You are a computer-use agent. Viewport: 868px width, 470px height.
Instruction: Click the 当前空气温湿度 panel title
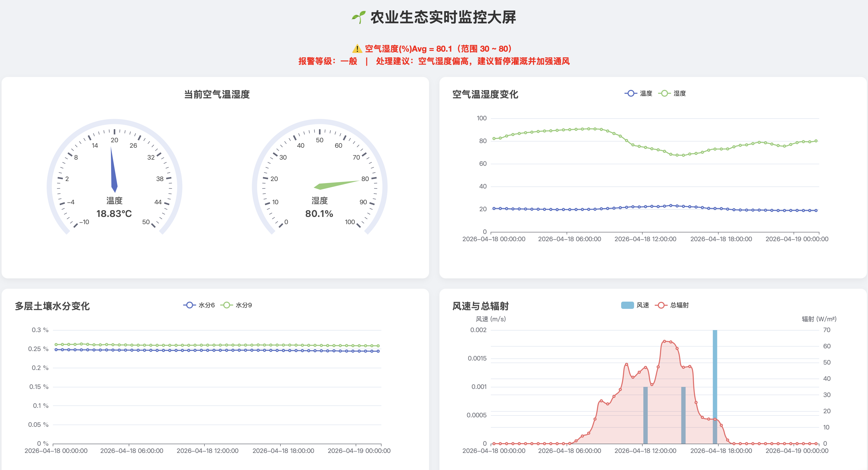pos(217,94)
